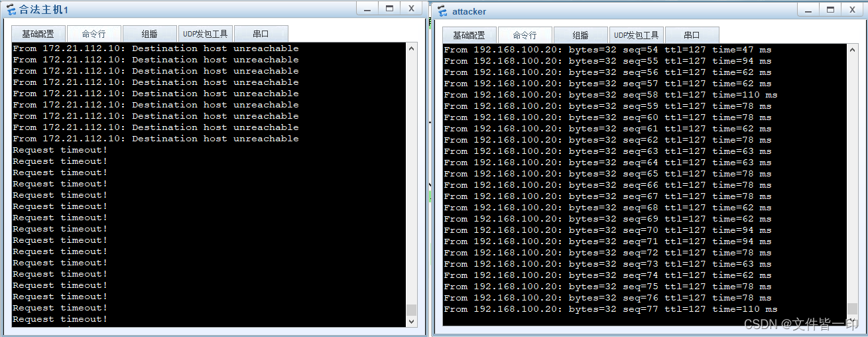Screen dimensions: 868x337
Task: Select 串口 tab in 合法主机1 window
Action: click(261, 34)
